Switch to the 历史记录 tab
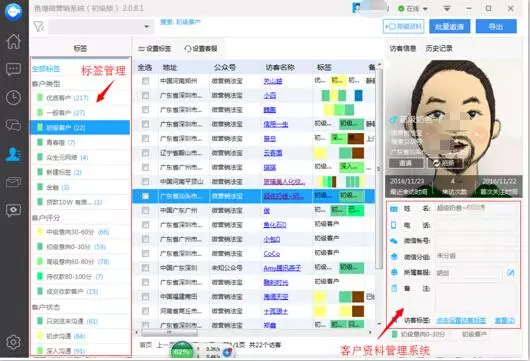 (439, 49)
